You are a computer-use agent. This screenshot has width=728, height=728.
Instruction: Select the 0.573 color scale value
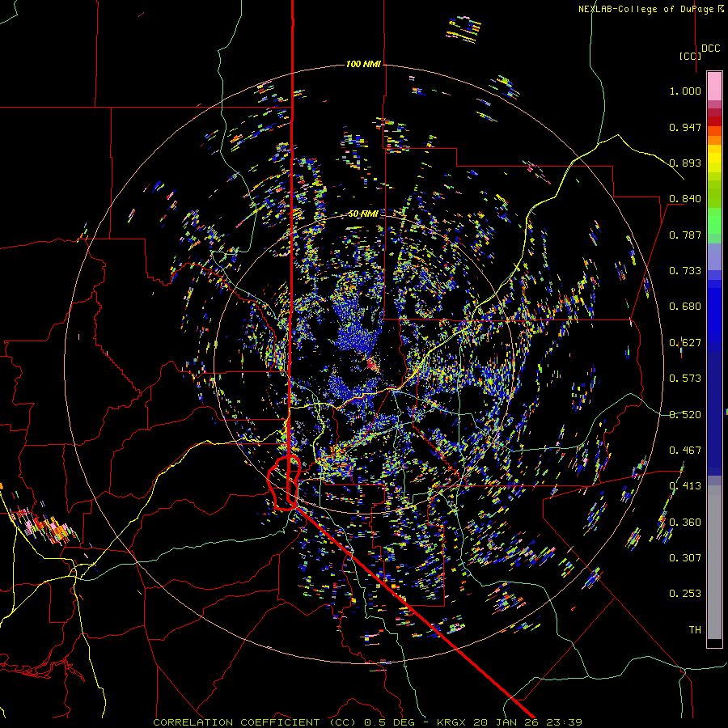click(685, 379)
